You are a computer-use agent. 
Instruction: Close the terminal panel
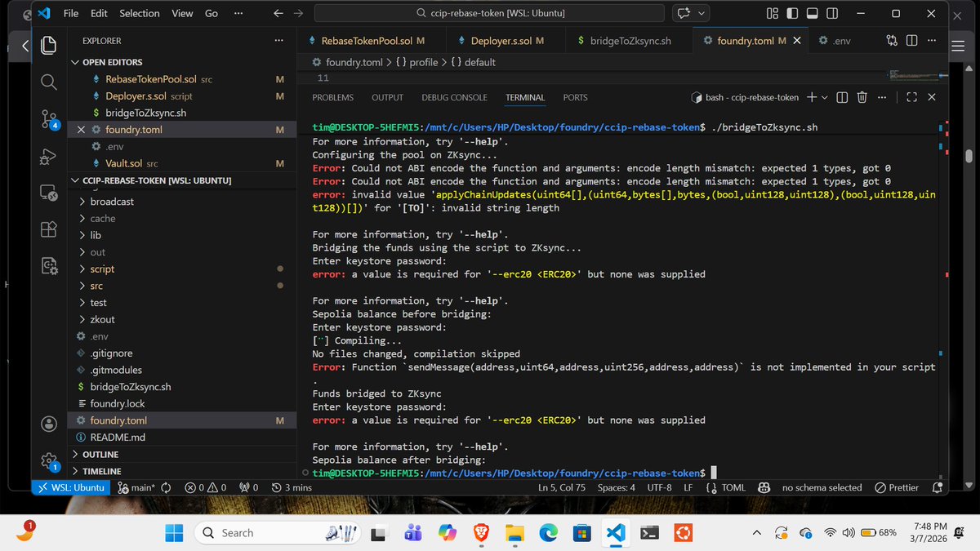[x=932, y=97]
